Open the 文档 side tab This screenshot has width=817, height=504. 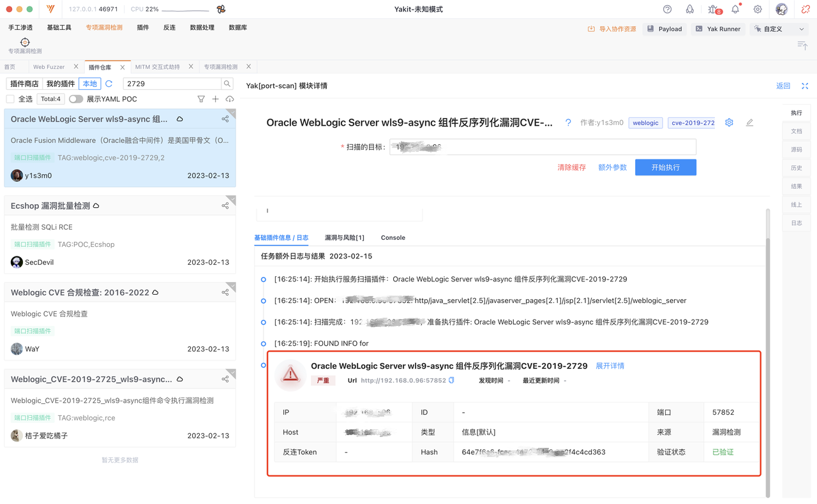(x=797, y=131)
